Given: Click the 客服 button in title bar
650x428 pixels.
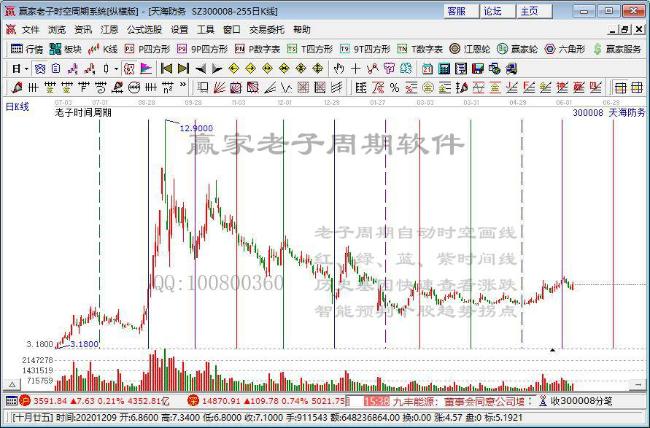Looking at the screenshot, I should click(461, 11).
